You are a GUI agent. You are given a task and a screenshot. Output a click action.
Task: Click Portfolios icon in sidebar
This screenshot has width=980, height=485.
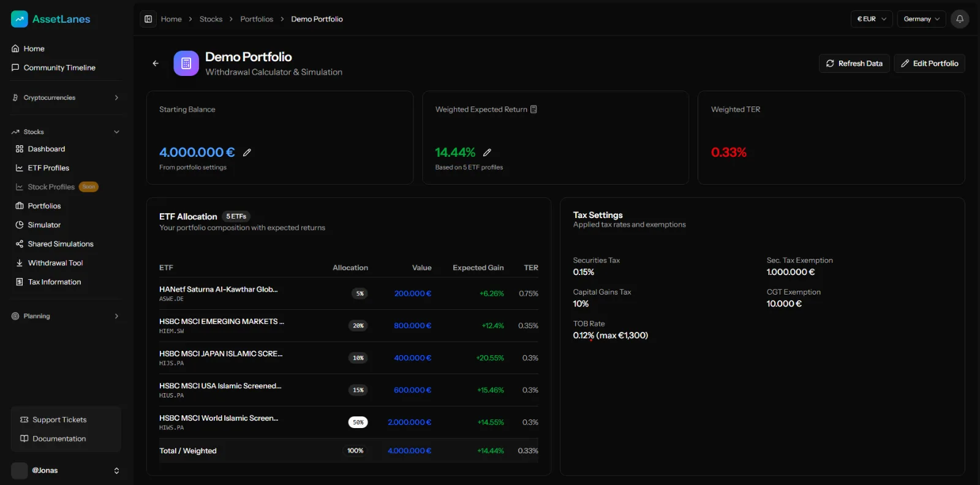20,206
